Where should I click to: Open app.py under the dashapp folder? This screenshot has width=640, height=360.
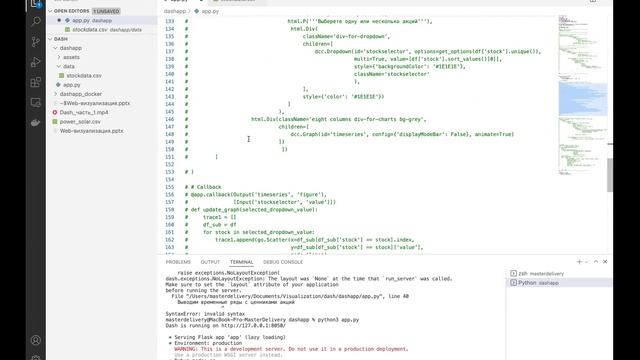click(x=72, y=85)
